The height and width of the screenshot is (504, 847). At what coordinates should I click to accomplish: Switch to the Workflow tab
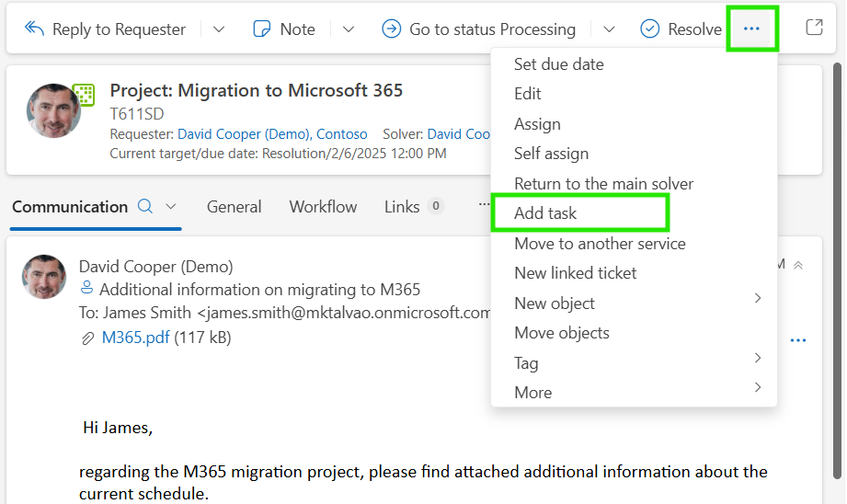323,207
